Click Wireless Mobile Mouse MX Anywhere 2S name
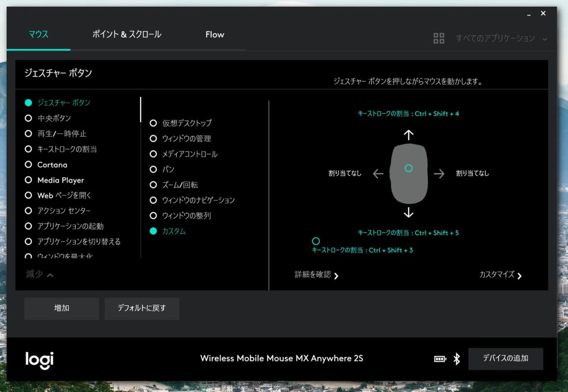 pyautogui.click(x=282, y=359)
